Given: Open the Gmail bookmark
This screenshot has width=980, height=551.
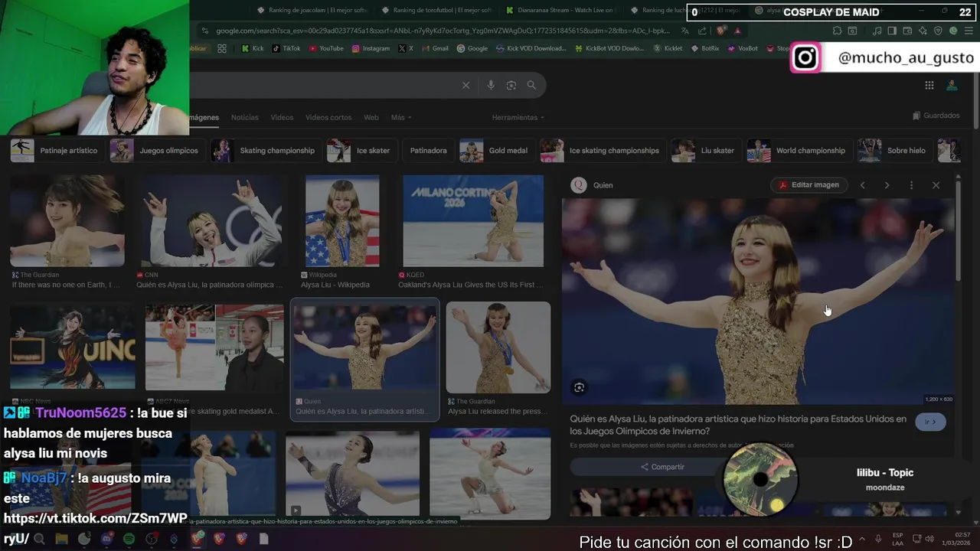Looking at the screenshot, I should coord(435,48).
